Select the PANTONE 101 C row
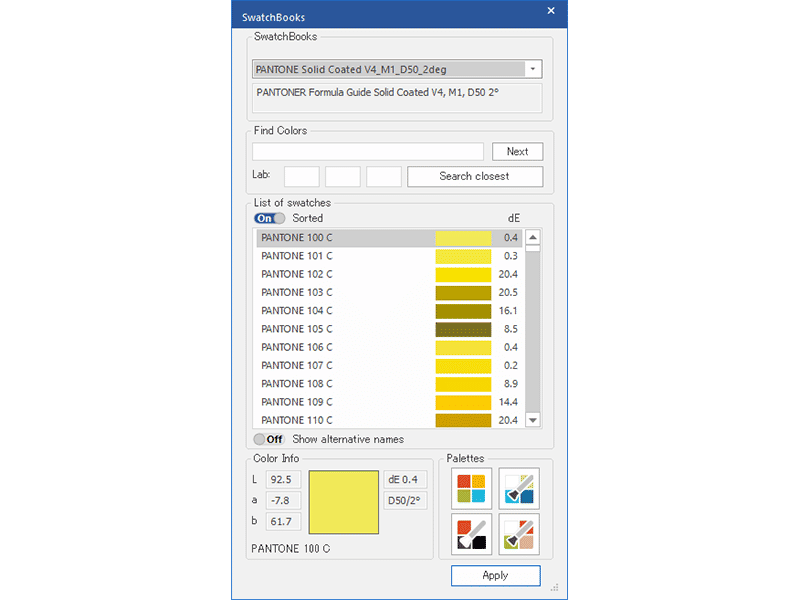The width and height of the screenshot is (800, 600). pos(389,256)
